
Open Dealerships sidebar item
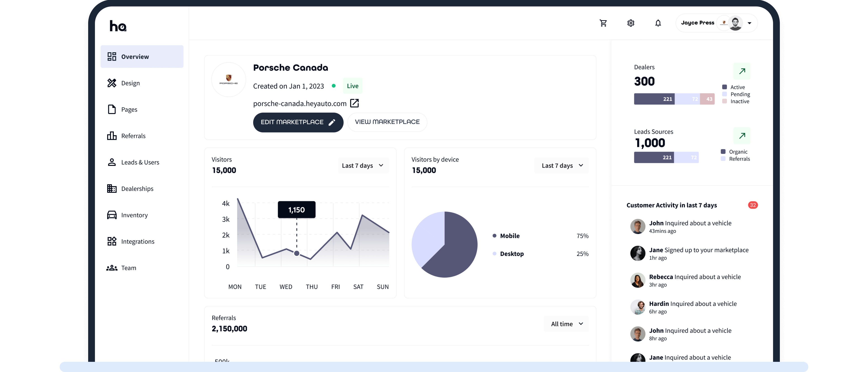pyautogui.click(x=137, y=188)
